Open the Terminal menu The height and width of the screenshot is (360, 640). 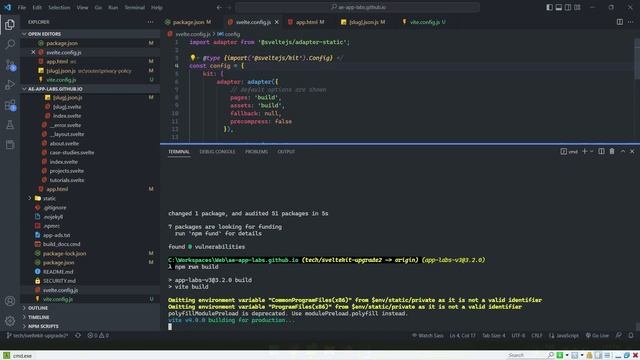pos(135,7)
